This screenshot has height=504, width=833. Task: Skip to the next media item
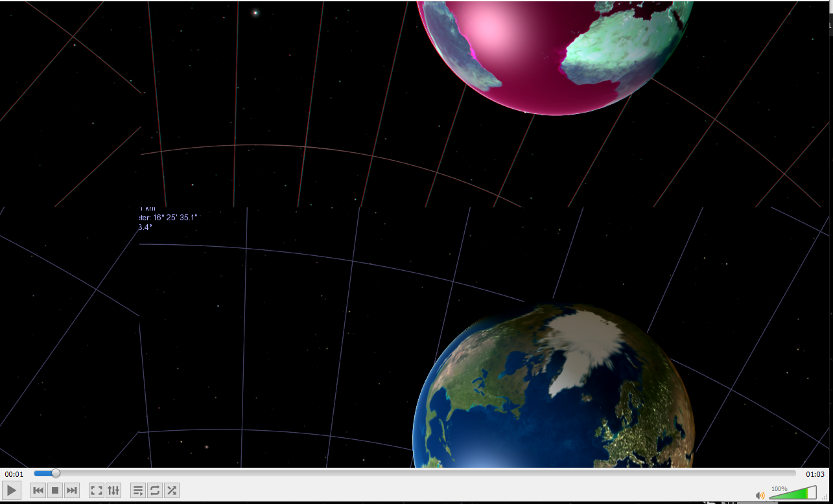[x=72, y=490]
